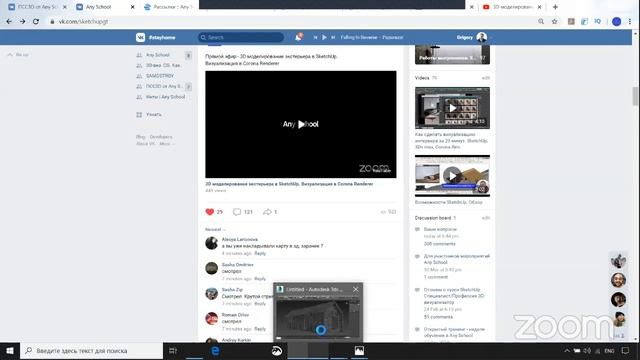The image size is (640, 360).
Task: Skip to previous track in VK header
Action: (315, 37)
